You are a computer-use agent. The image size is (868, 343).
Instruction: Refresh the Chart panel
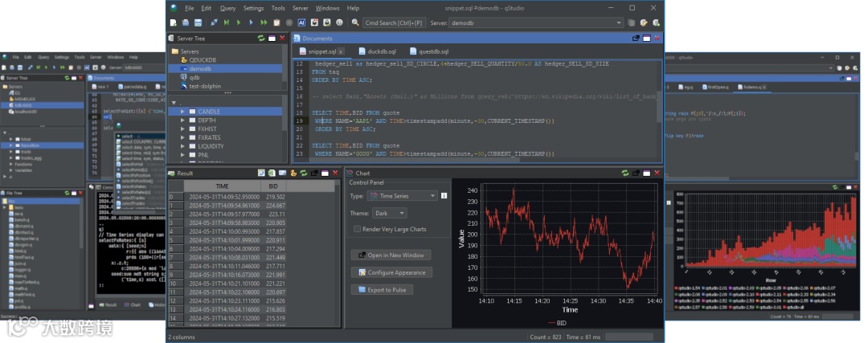pos(624,172)
